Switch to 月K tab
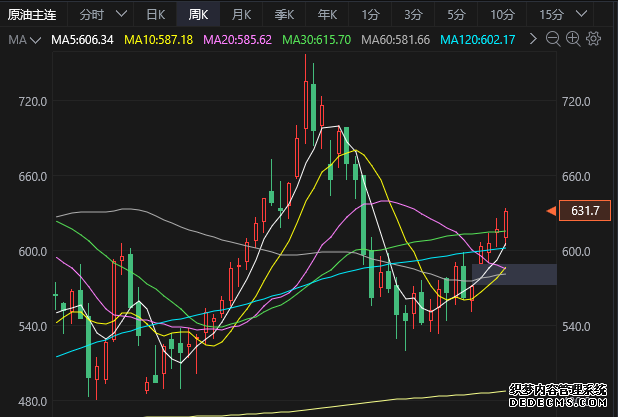 [x=241, y=15]
